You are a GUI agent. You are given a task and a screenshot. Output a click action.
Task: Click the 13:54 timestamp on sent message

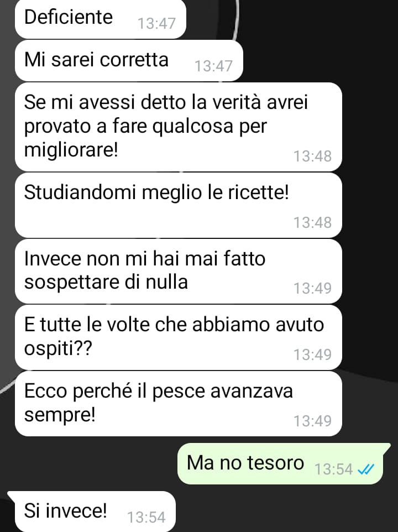[333, 469]
